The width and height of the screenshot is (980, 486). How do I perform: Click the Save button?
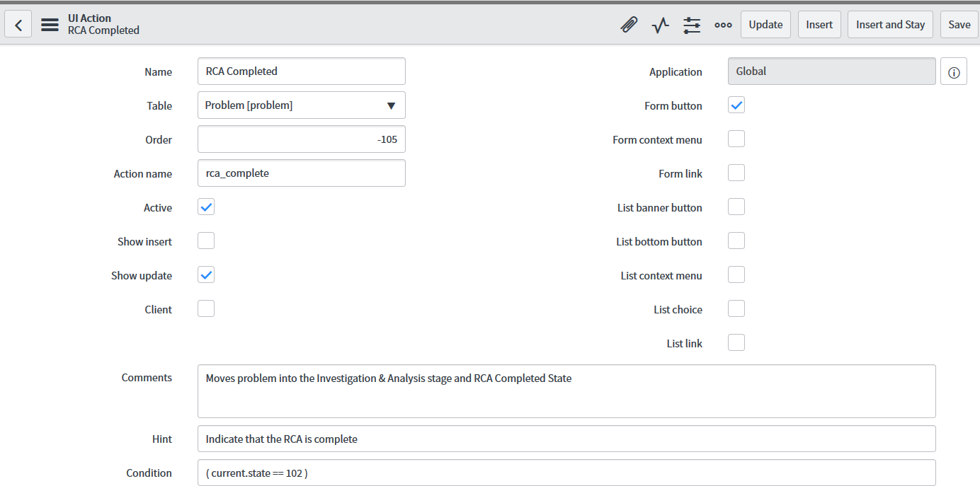(959, 25)
